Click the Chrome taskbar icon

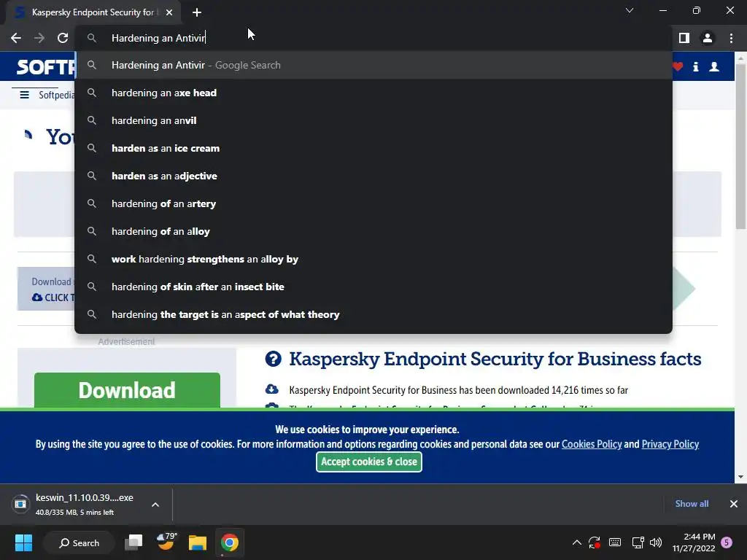229,542
